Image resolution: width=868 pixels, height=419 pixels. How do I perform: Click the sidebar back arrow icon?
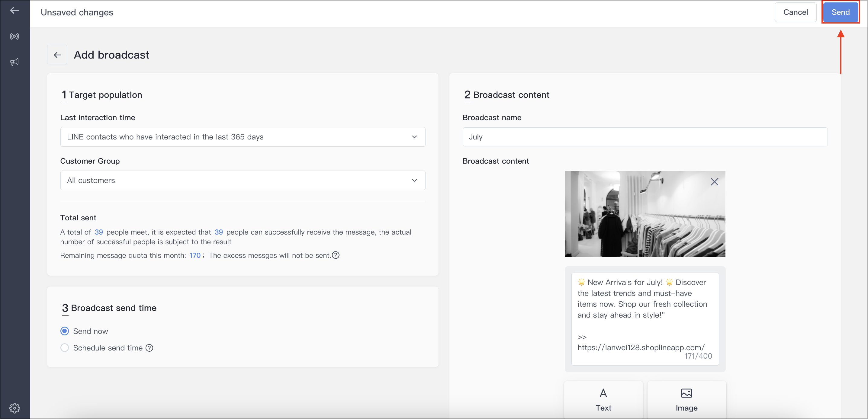(x=14, y=11)
